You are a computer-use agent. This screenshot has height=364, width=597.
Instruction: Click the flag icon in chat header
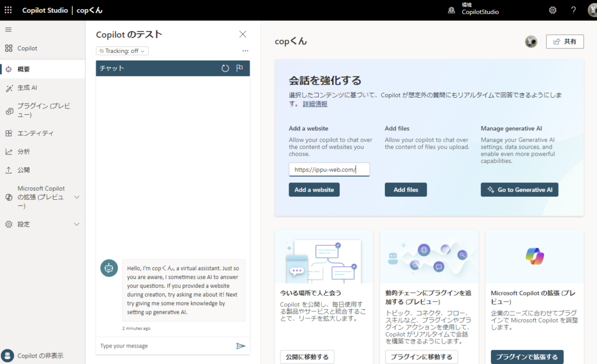(x=240, y=68)
